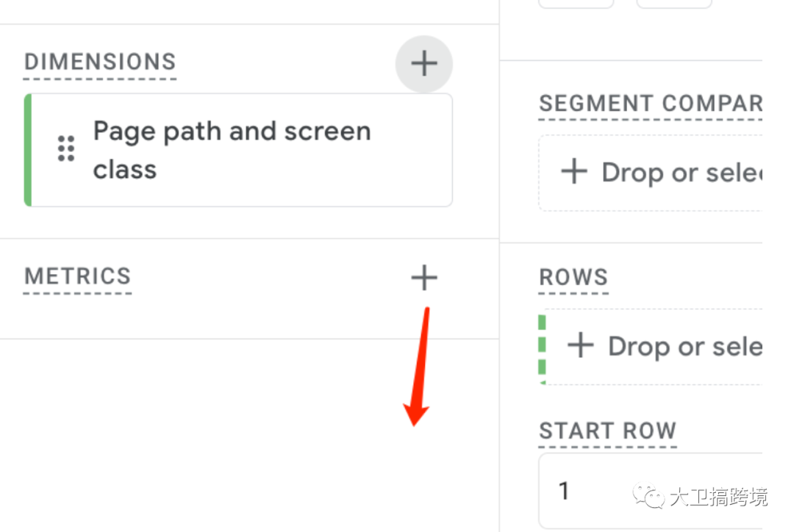This screenshot has height=532, width=794.
Task: Click the WeChat logo in the watermark
Action: [x=648, y=497]
